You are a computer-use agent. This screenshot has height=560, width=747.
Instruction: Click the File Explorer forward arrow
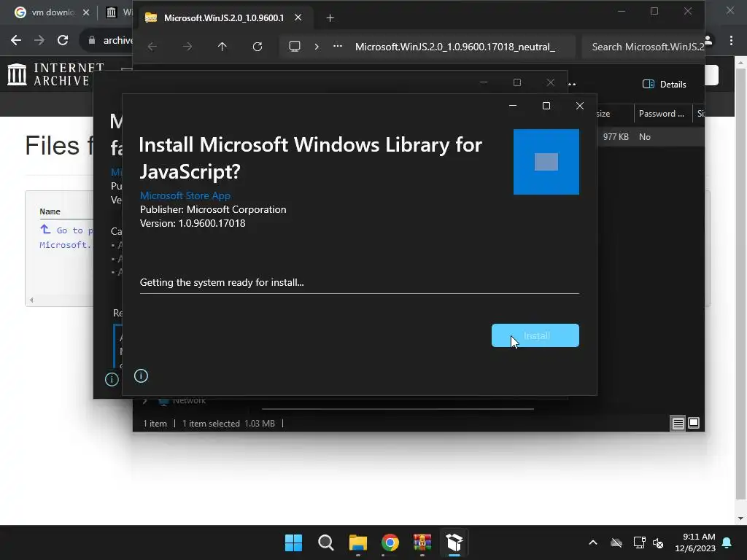pyautogui.click(x=187, y=47)
